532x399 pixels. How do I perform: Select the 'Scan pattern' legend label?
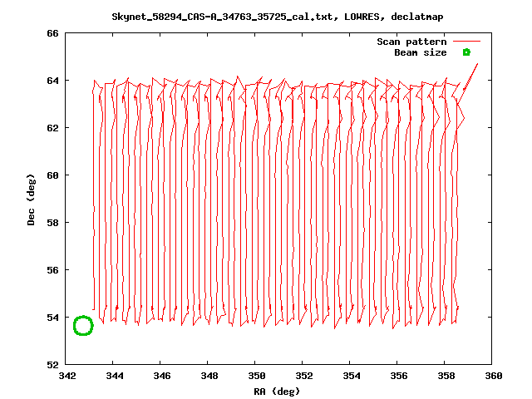point(411,42)
